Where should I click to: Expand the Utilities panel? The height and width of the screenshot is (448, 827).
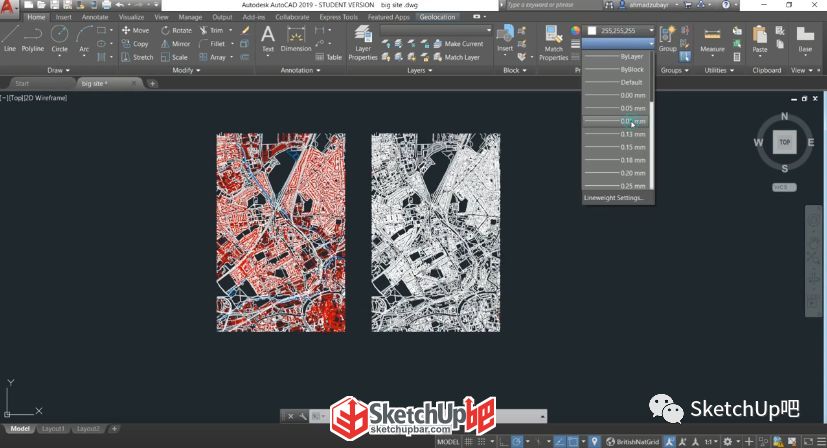tap(719, 70)
